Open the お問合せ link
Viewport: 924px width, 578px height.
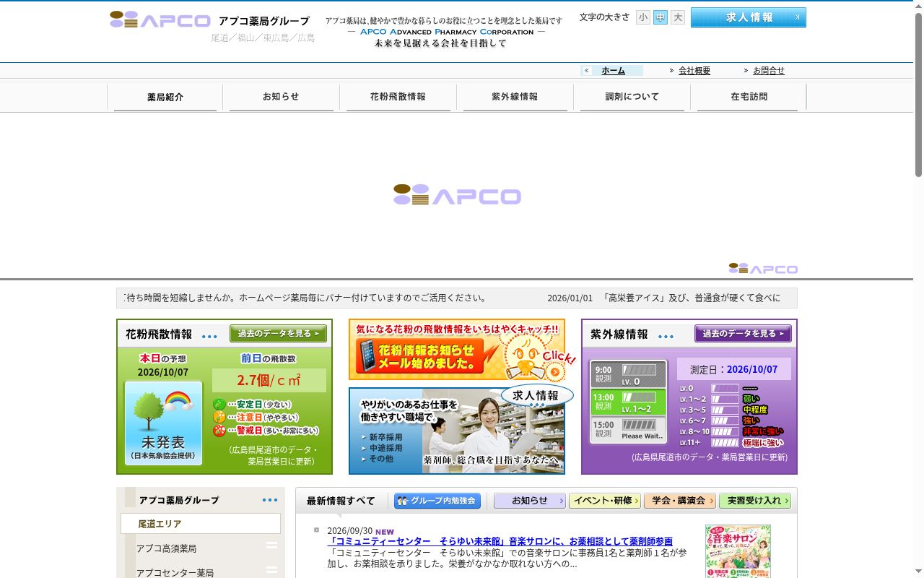pyautogui.click(x=769, y=71)
